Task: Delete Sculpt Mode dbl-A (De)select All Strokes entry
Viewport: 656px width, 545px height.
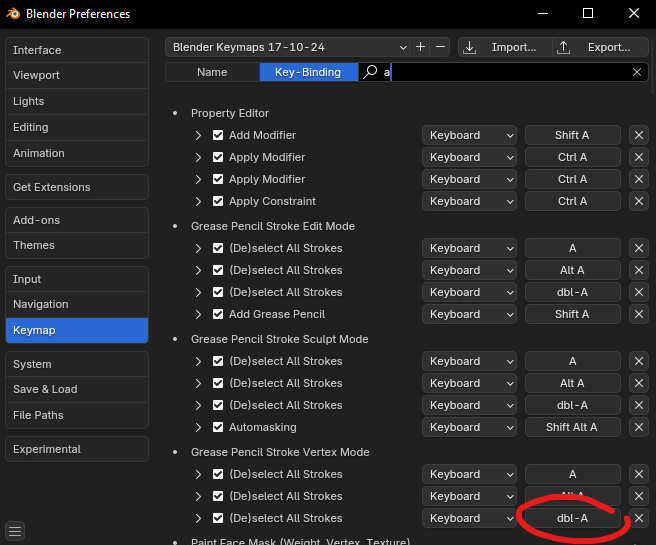Action: point(638,405)
